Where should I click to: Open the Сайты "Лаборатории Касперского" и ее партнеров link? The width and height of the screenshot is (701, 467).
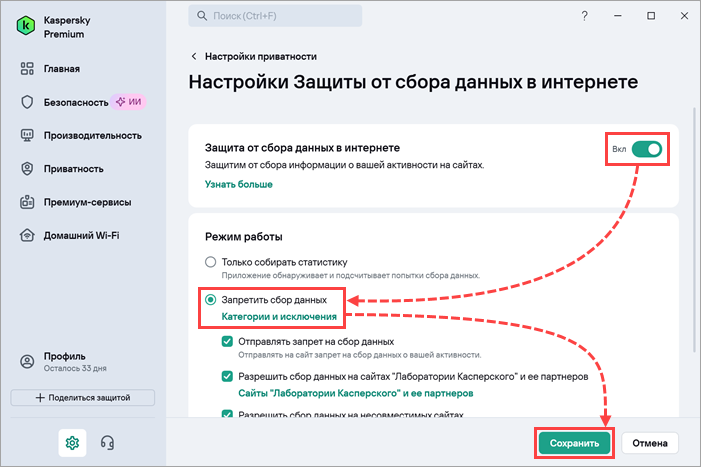click(355, 393)
